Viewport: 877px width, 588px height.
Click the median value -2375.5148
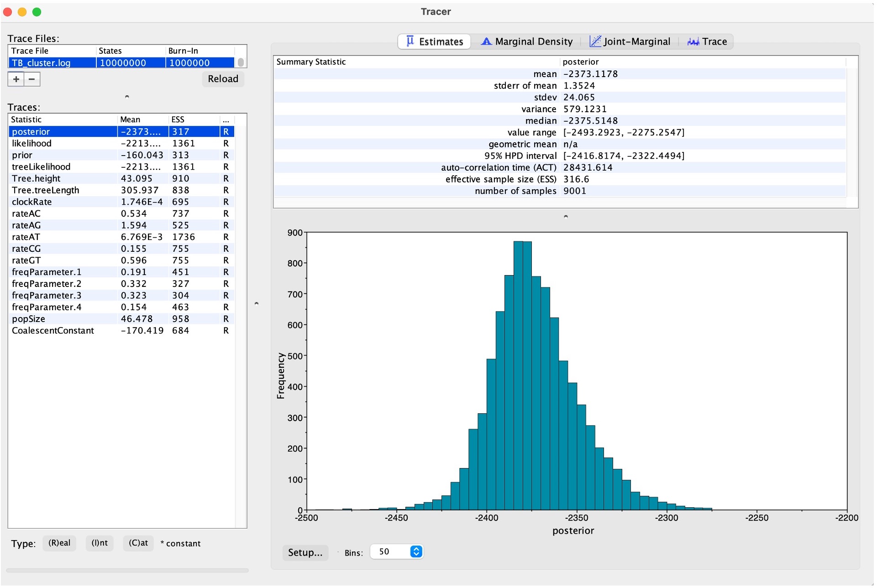tap(590, 121)
